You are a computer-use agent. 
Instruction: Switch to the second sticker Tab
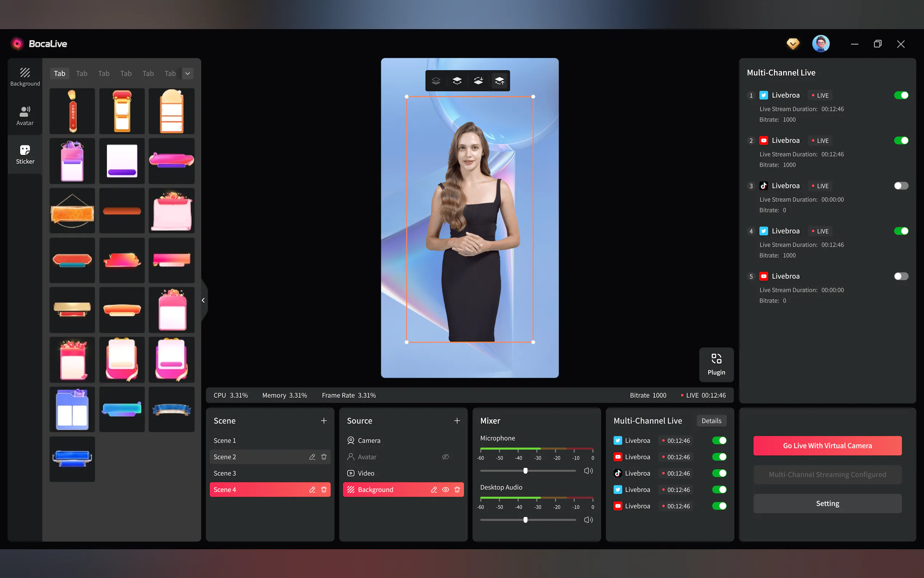pyautogui.click(x=81, y=74)
